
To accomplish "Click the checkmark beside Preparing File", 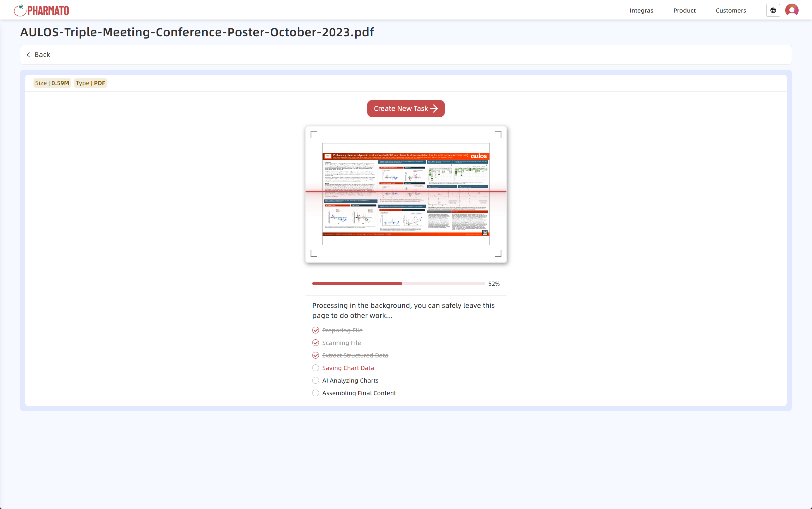I will (x=315, y=330).
